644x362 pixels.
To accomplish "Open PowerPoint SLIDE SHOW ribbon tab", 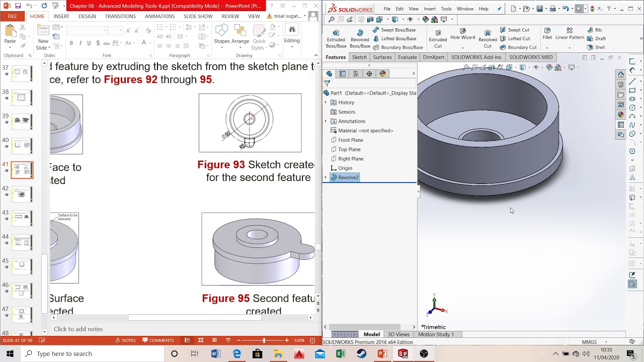I will (x=198, y=16).
